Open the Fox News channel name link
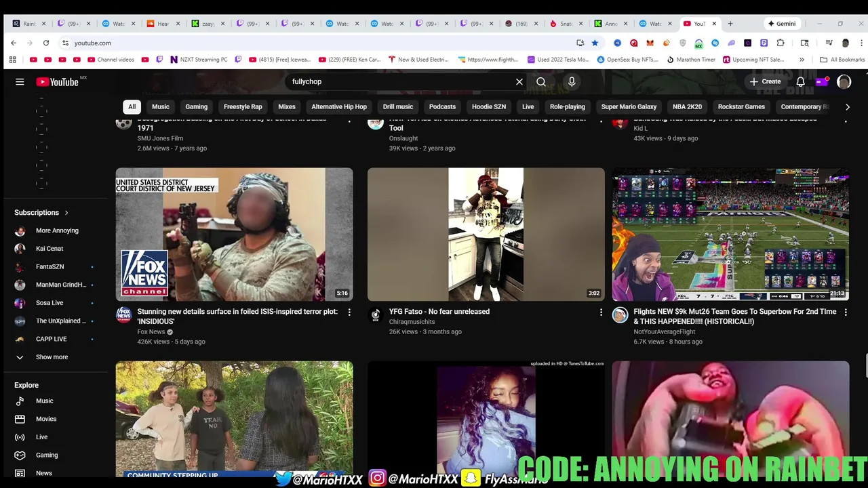 tap(151, 332)
